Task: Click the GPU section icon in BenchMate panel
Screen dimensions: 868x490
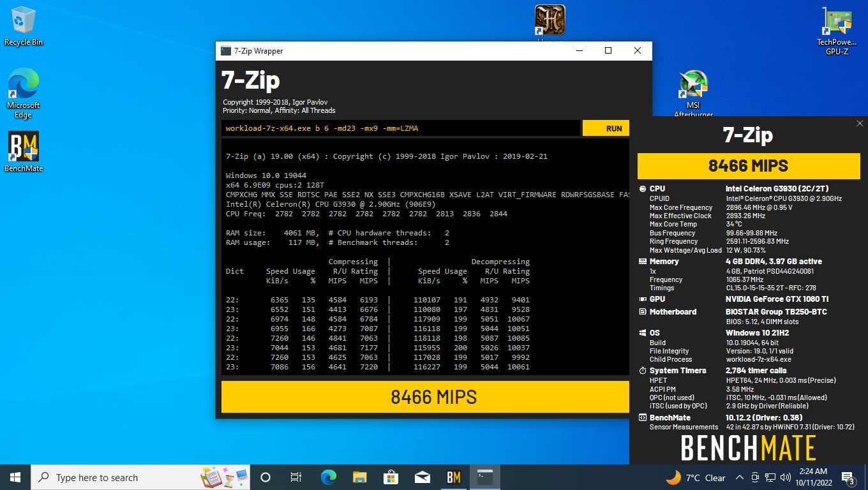Action: click(x=643, y=299)
